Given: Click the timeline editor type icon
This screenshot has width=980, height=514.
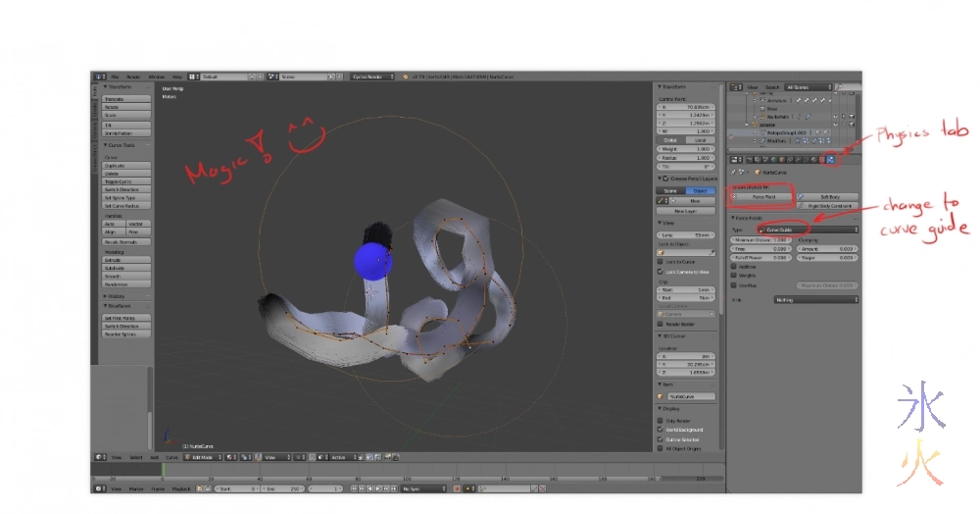Looking at the screenshot, I should 100,488.
